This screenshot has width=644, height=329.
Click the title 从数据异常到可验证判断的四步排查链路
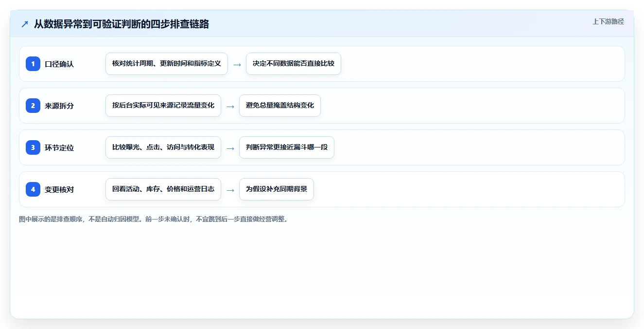(122, 24)
